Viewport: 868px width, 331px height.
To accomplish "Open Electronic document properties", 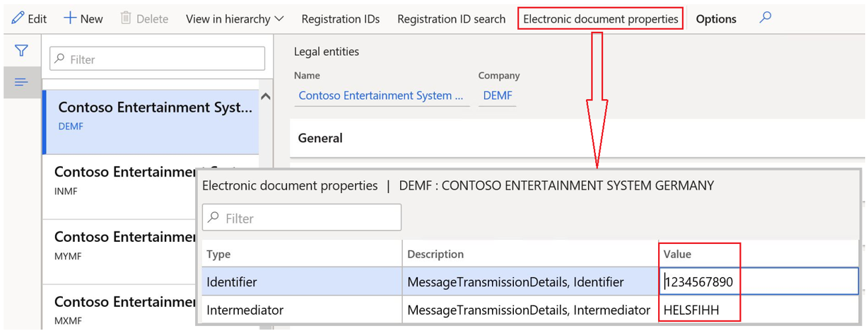I will 601,19.
